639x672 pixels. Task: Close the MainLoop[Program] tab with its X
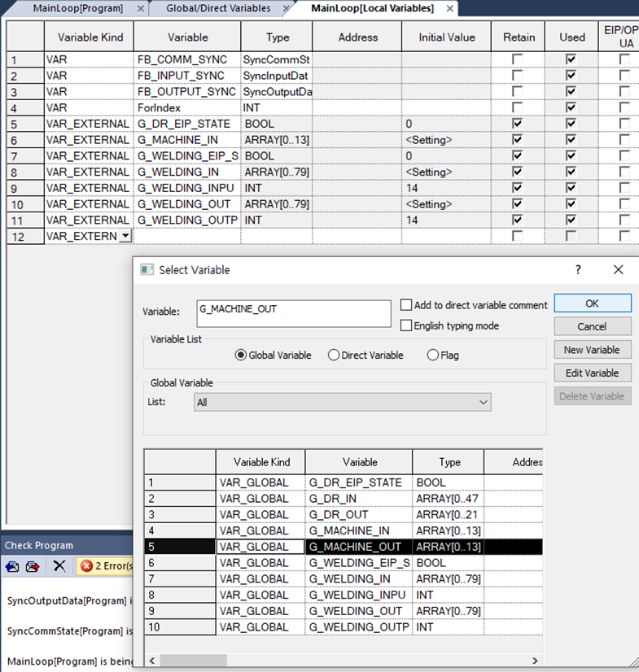(140, 8)
